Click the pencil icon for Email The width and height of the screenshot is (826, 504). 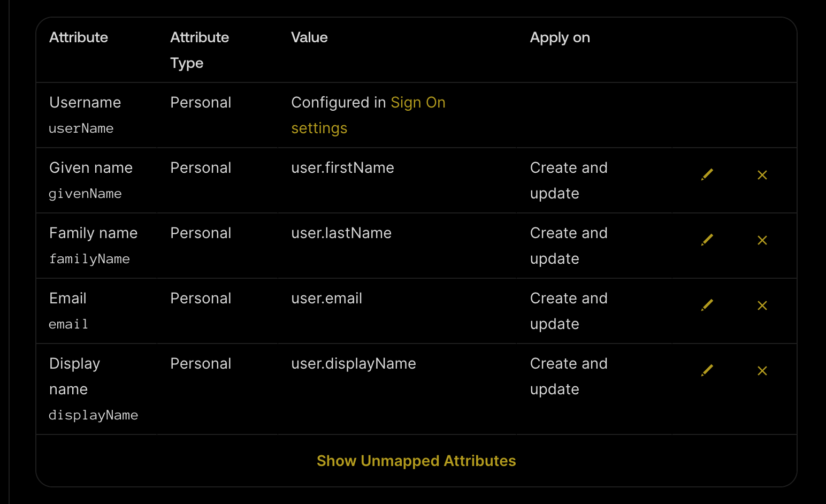click(x=707, y=306)
